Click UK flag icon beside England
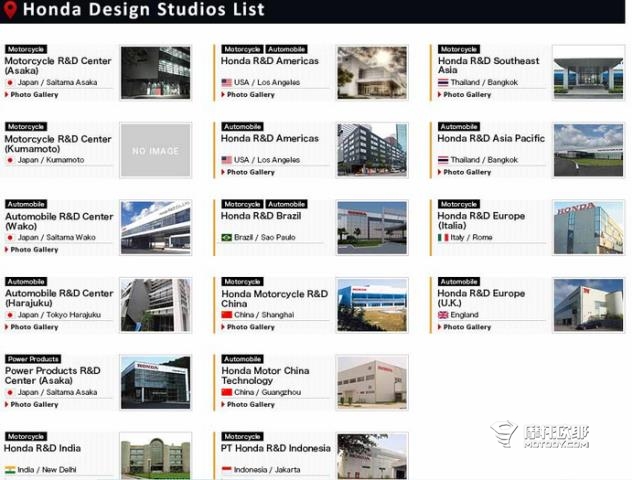Image resolution: width=633 pixels, height=480 pixels. (x=443, y=315)
